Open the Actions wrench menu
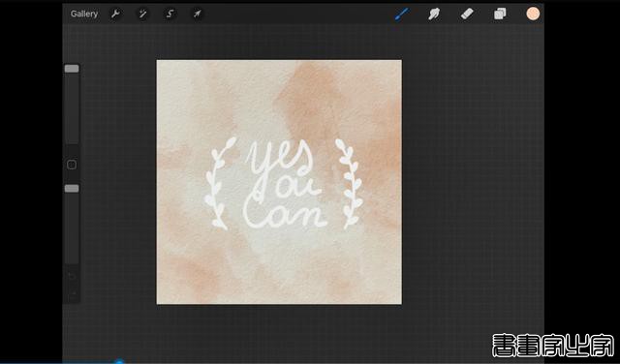This screenshot has width=620, height=364. pyautogui.click(x=115, y=14)
